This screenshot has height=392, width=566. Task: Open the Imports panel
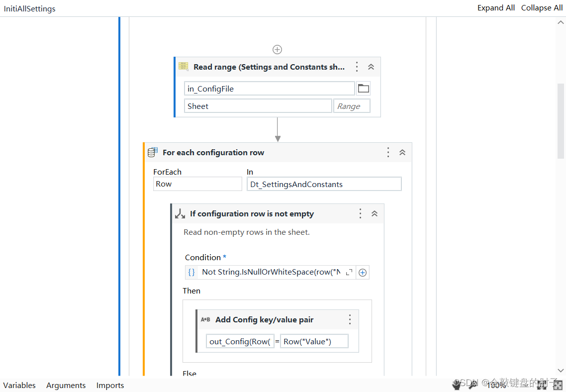[x=110, y=385]
